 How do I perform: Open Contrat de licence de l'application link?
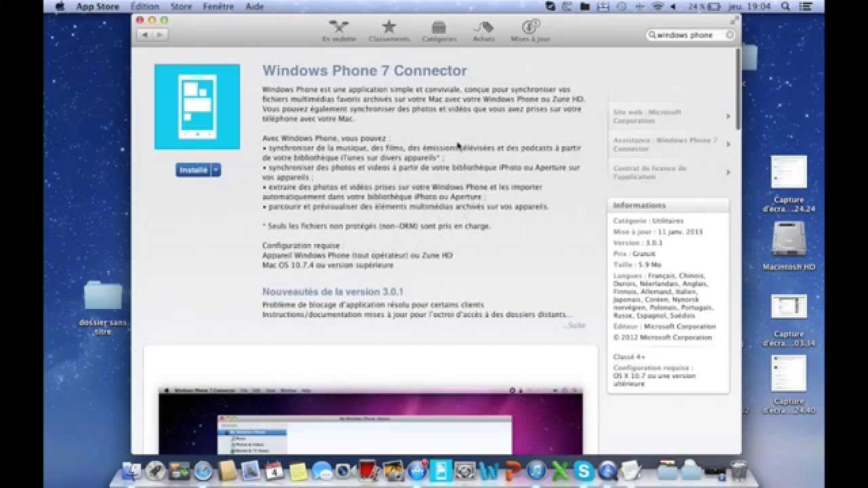(x=669, y=172)
